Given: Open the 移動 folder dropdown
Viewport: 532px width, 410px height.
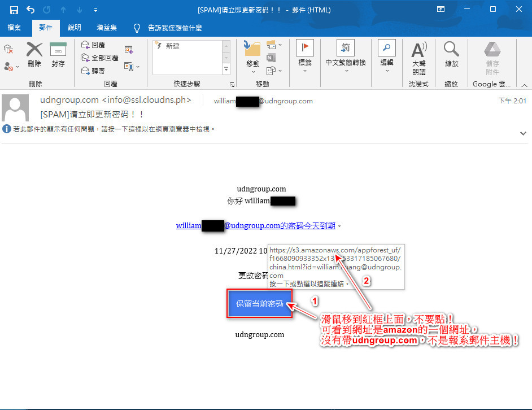Looking at the screenshot, I should [253, 56].
